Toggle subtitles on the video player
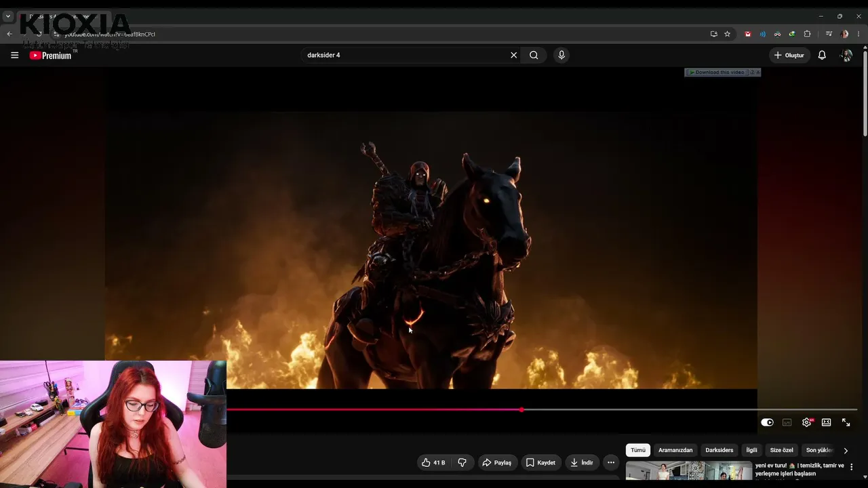The height and width of the screenshot is (488, 868). pyautogui.click(x=787, y=422)
